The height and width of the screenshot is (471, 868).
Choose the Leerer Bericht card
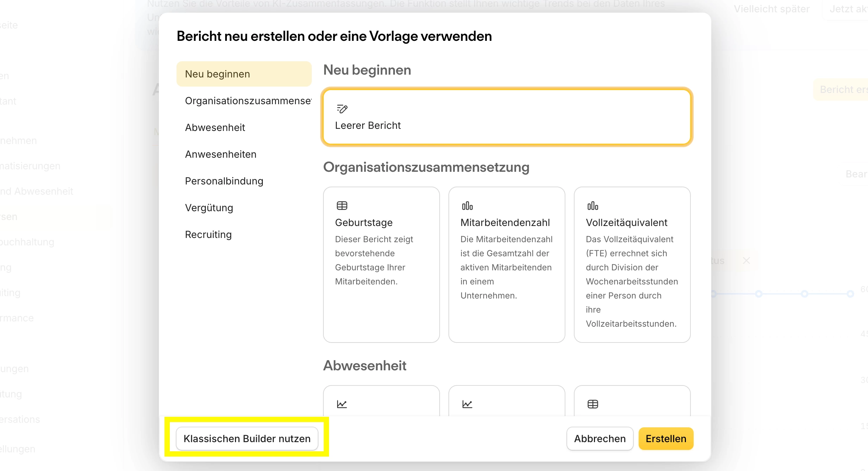point(507,117)
